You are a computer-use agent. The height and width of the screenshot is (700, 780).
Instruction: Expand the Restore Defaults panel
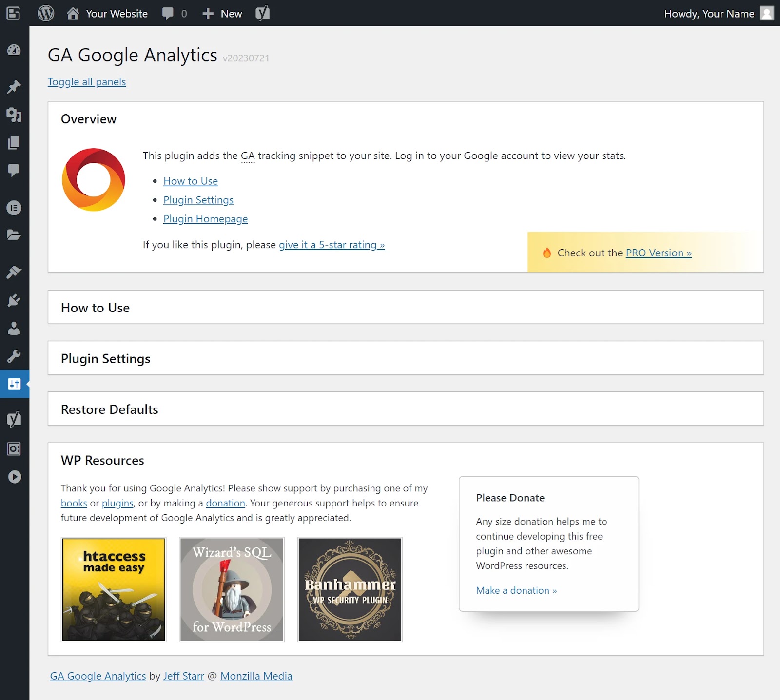point(109,409)
